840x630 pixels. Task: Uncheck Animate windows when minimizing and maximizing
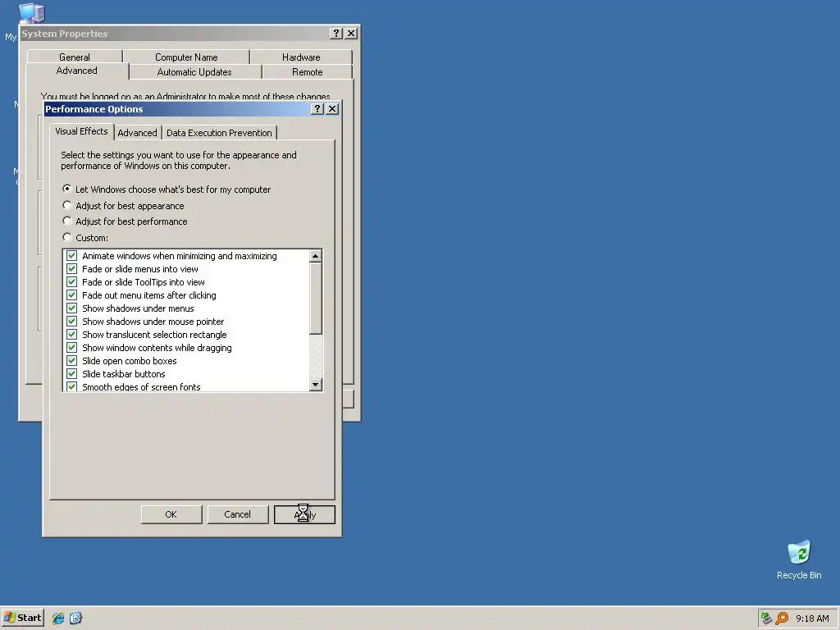[72, 256]
